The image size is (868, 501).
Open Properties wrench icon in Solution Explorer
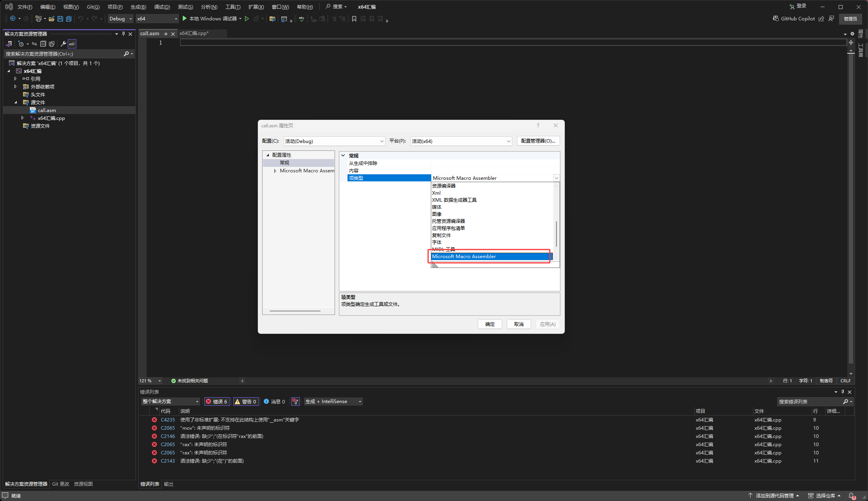(x=63, y=44)
